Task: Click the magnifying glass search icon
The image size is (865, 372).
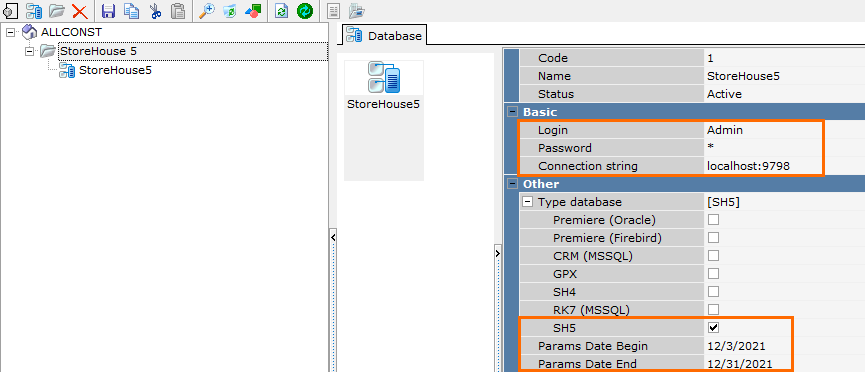Action: coord(207,10)
